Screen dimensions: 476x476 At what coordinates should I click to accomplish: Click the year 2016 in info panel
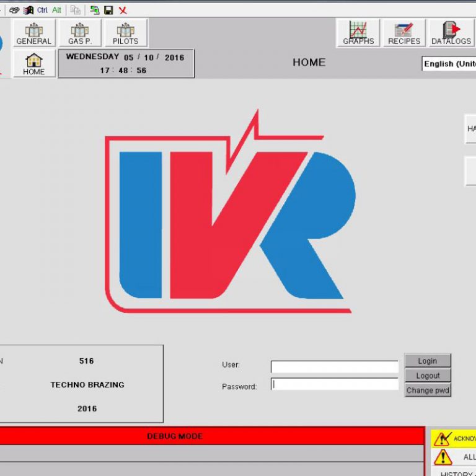(x=87, y=408)
